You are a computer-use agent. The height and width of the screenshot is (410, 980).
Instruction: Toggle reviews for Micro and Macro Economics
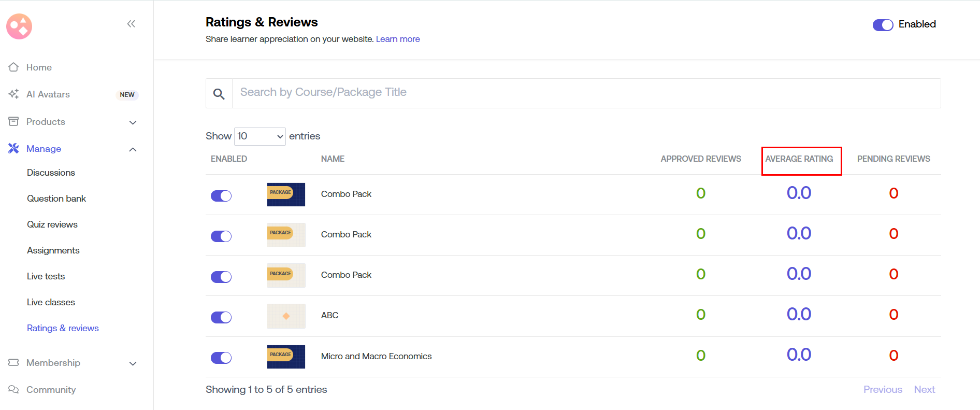pyautogui.click(x=221, y=358)
